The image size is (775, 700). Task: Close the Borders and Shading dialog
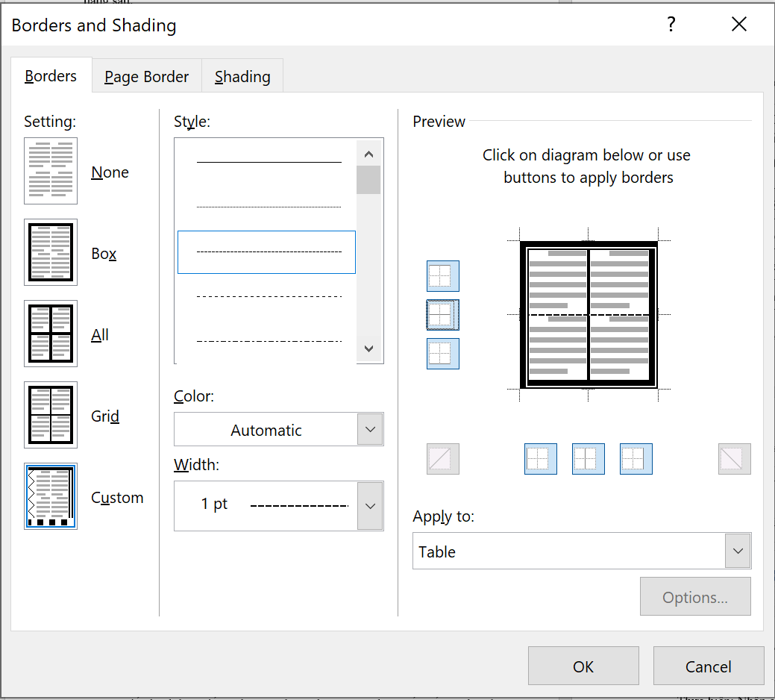pyautogui.click(x=739, y=24)
